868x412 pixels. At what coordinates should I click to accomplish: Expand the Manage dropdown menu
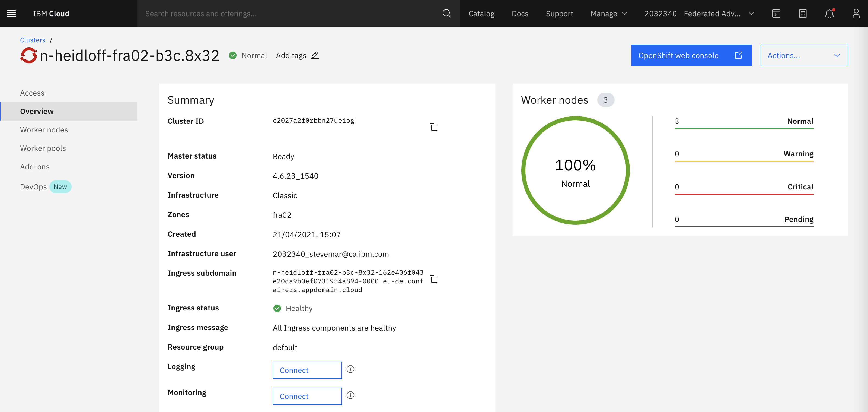click(608, 14)
